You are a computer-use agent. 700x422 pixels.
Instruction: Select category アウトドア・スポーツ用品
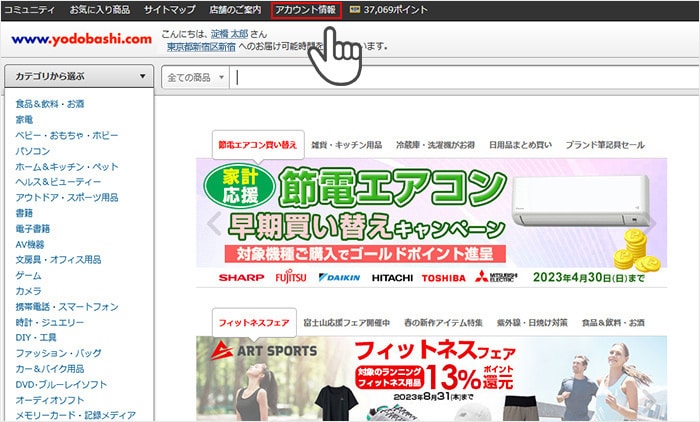[67, 197]
